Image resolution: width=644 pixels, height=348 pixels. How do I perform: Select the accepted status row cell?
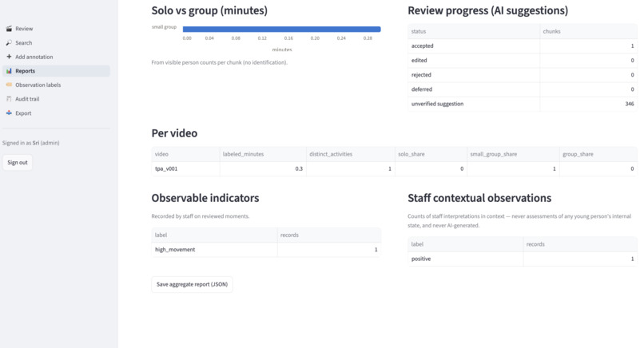tap(474, 46)
